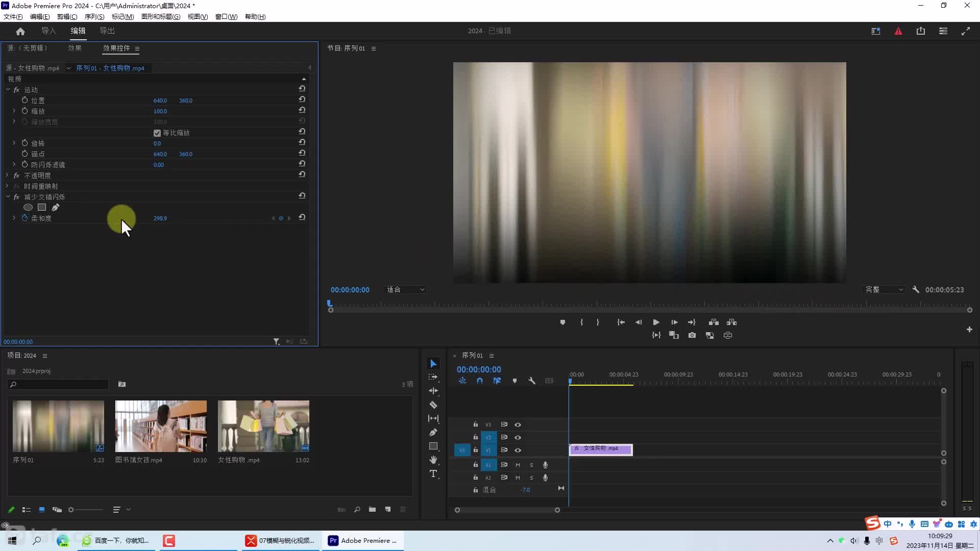Play the program monitor

point(656,322)
